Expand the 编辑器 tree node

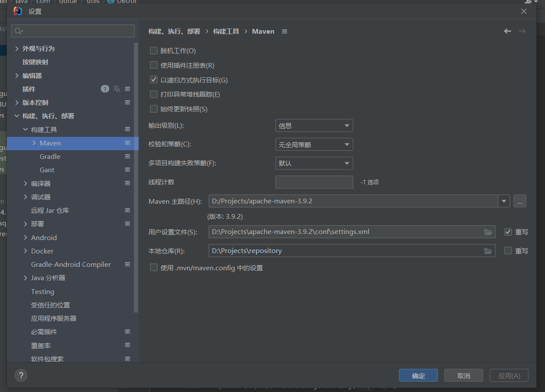(x=17, y=76)
